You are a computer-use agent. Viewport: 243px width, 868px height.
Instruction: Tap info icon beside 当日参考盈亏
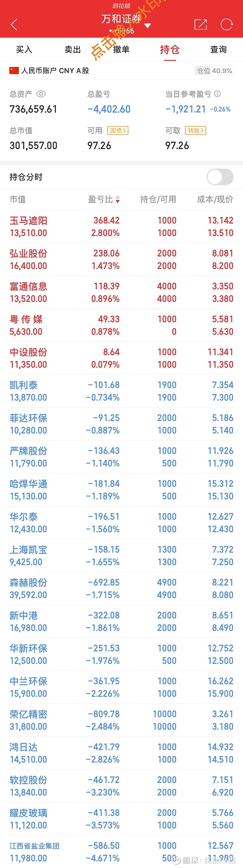pyautogui.click(x=218, y=94)
